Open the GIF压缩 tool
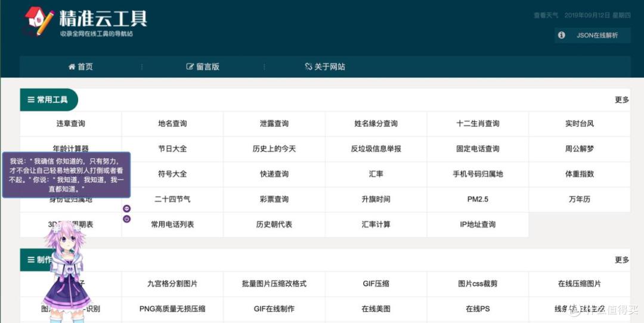This screenshot has height=323, width=644. [x=376, y=284]
